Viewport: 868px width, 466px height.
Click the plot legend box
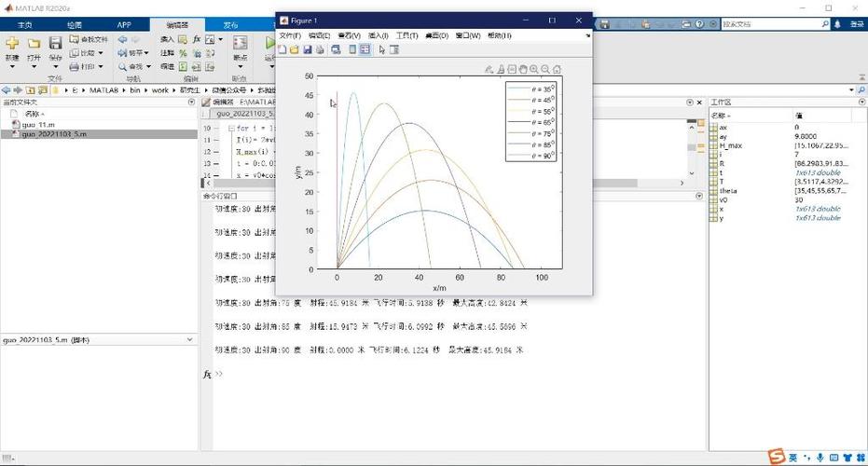tap(530, 122)
